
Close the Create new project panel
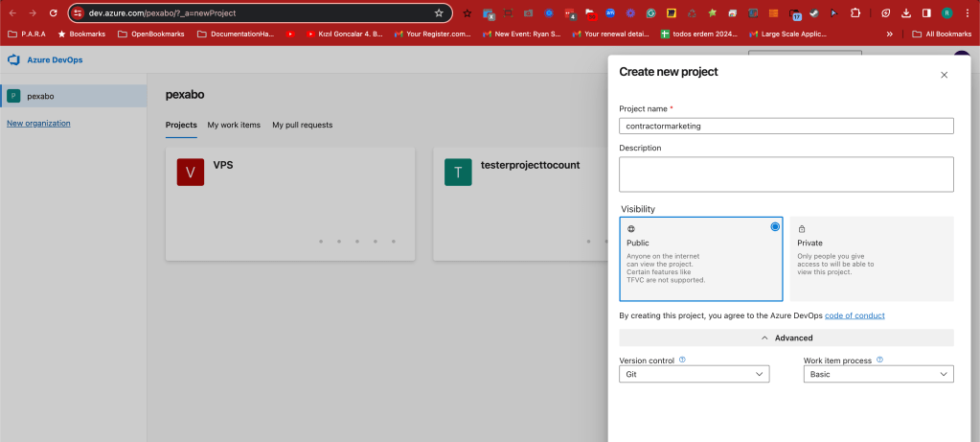(944, 75)
